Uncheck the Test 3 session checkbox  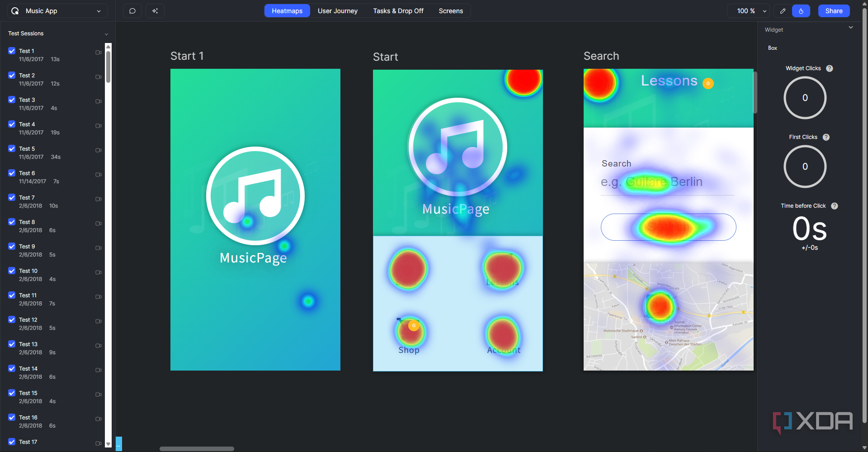pos(12,100)
